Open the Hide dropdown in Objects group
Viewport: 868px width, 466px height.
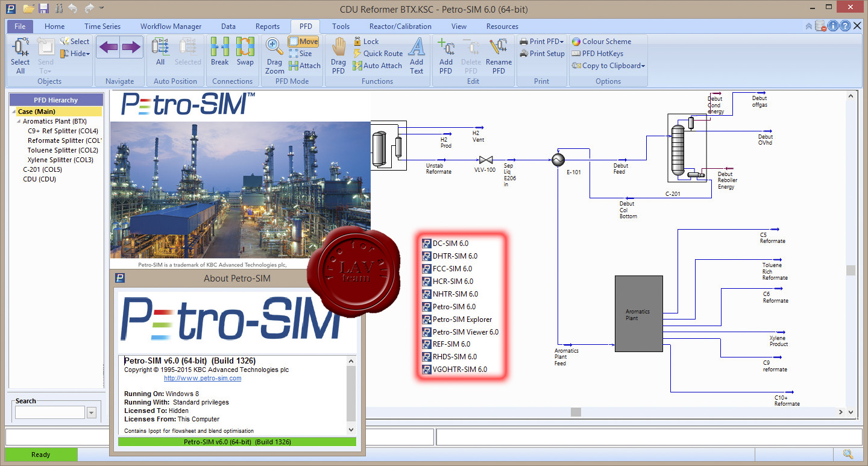coord(75,54)
